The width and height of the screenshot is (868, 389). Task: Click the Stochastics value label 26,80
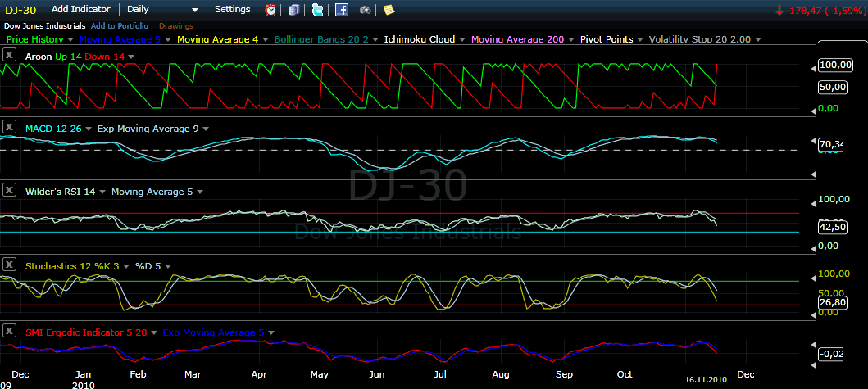[833, 302]
